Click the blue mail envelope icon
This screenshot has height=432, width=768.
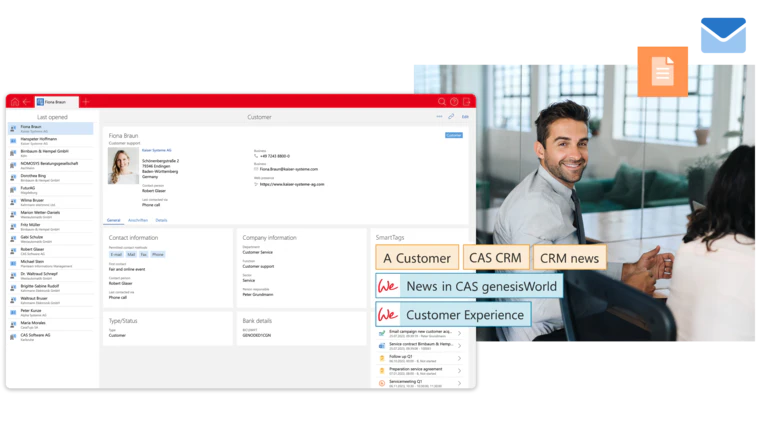point(723,35)
